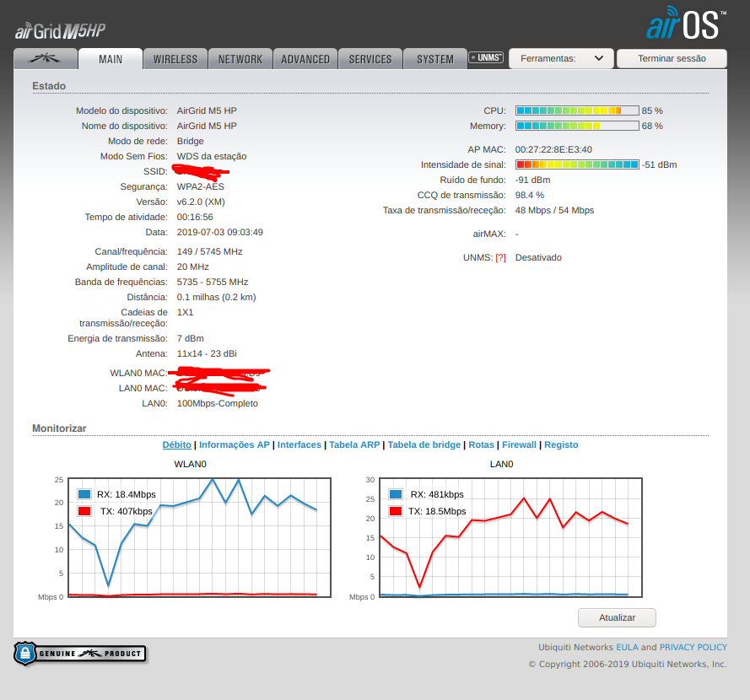The image size is (750, 700).
Task: Click the AP MAC value 00:27:22:8E:E3:40
Action: click(x=553, y=149)
